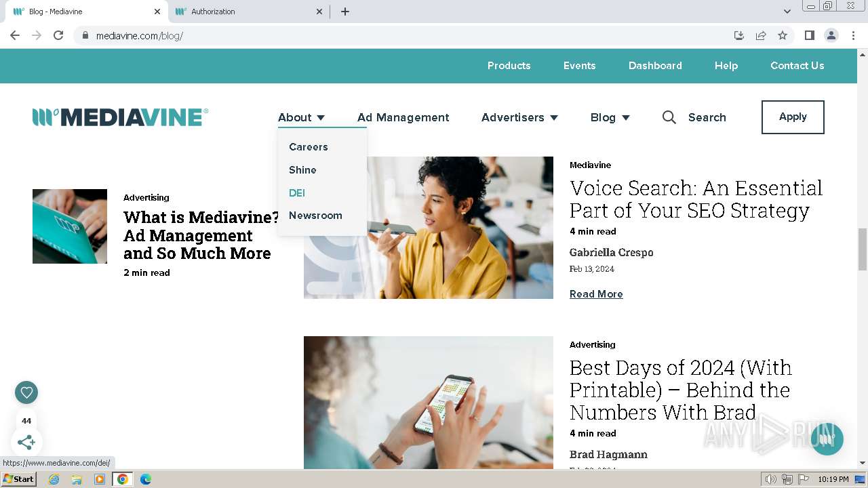The height and width of the screenshot is (488, 868).
Task: Open What is Mediavine article title
Action: [201, 235]
